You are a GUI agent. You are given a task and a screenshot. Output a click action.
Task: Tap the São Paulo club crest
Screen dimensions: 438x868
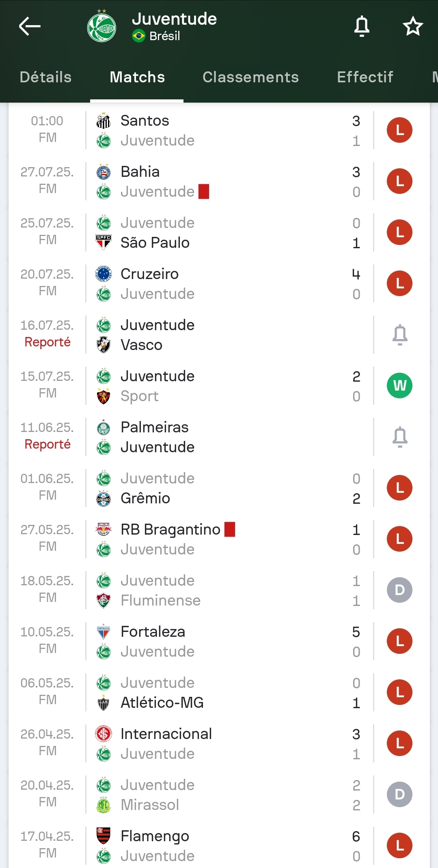coord(104,243)
